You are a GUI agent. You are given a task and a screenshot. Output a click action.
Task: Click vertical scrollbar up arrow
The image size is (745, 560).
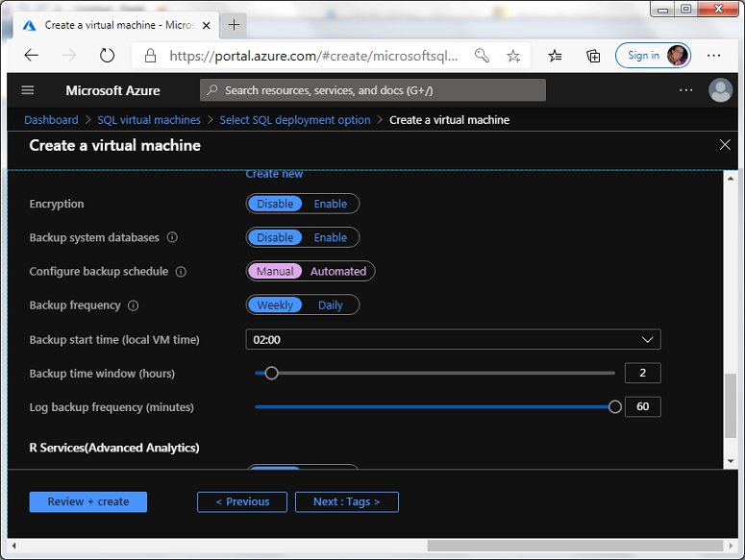point(731,179)
